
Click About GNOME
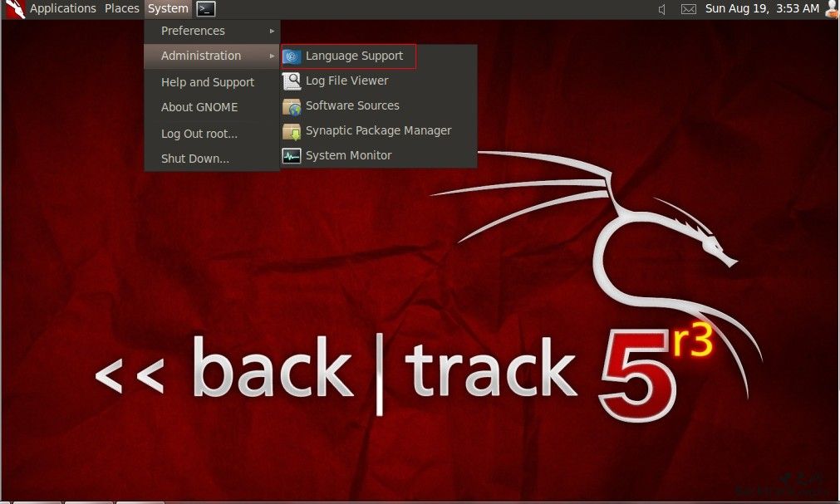(199, 107)
